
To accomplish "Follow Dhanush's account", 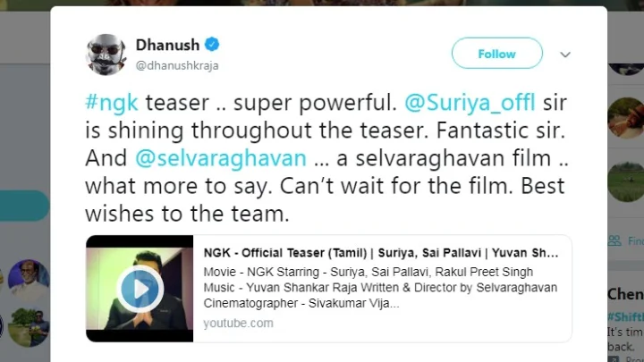I will click(x=496, y=54).
